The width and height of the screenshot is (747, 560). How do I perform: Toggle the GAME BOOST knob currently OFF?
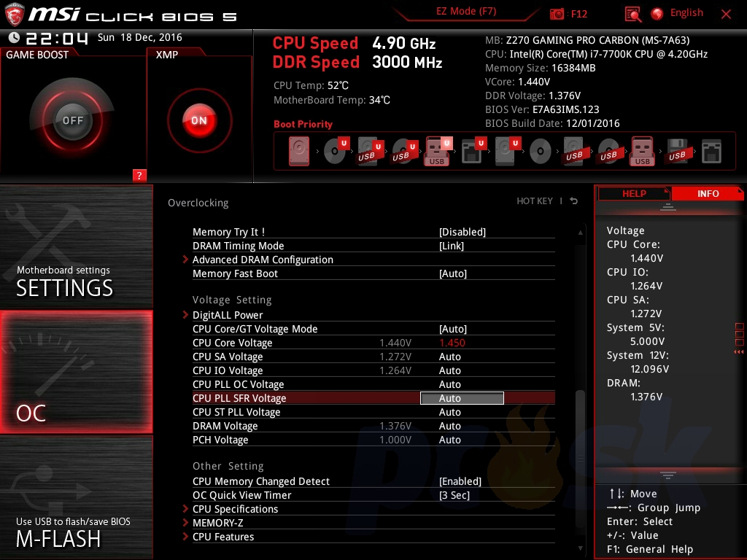(72, 120)
